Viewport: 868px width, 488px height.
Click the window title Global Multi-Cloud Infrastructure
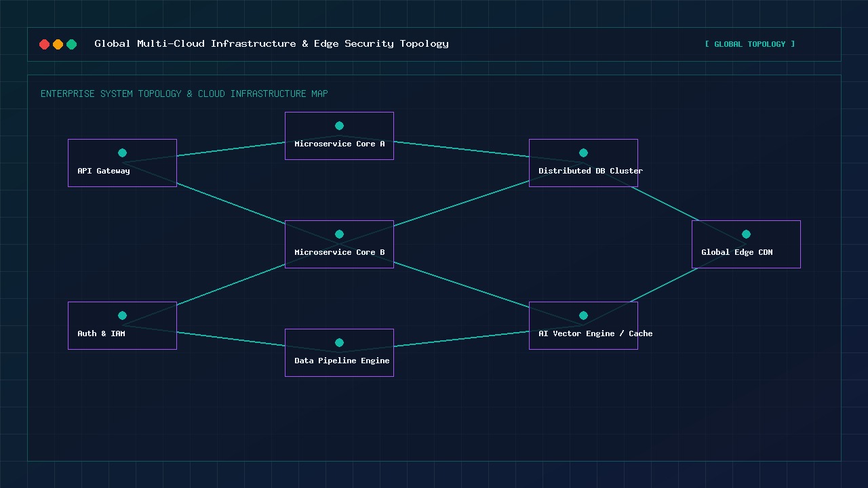tap(271, 43)
